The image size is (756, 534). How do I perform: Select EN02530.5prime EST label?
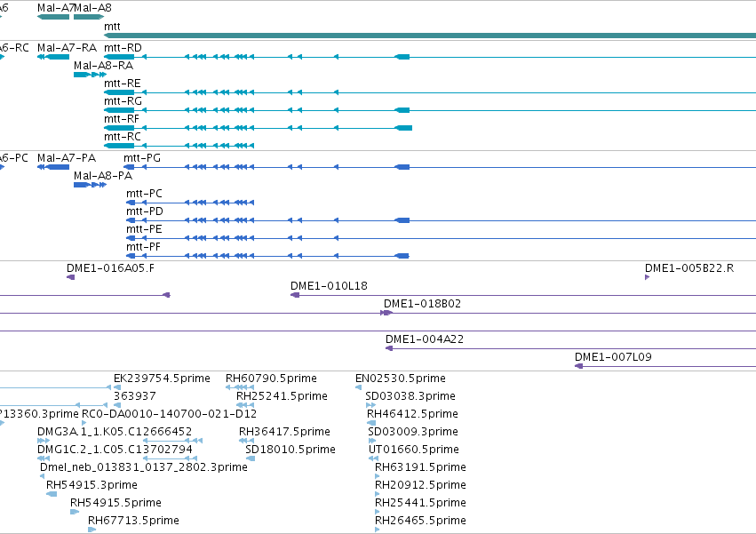[x=401, y=379]
